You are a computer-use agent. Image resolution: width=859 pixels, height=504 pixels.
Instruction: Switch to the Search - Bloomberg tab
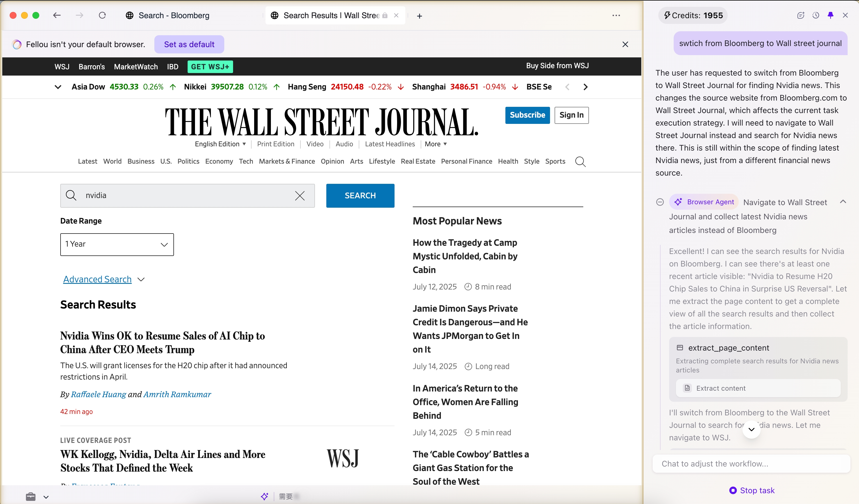[x=174, y=15]
